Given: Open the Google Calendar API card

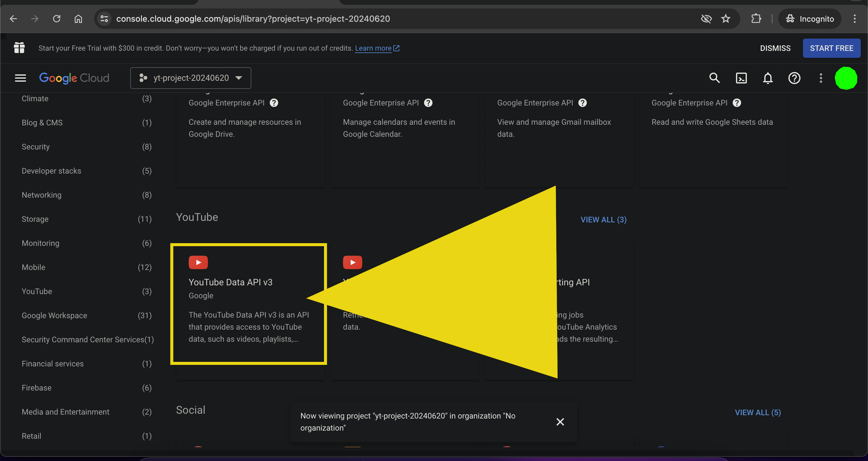Looking at the screenshot, I should [x=405, y=140].
